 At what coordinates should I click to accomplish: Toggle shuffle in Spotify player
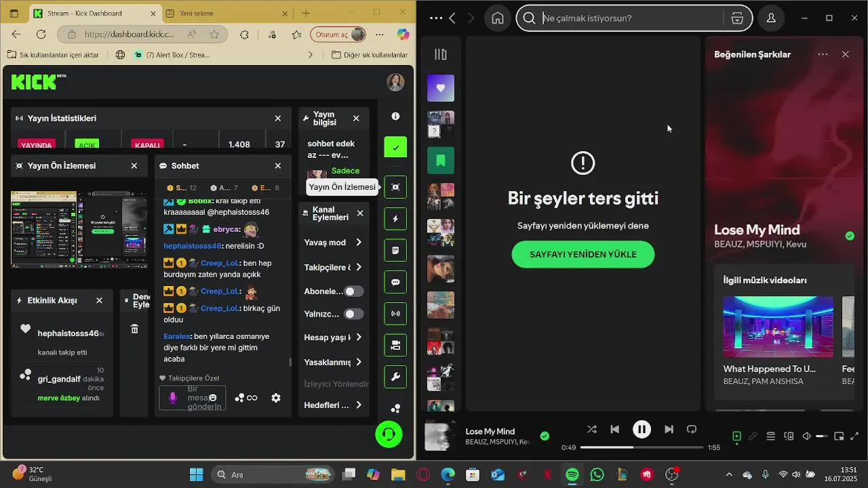[x=592, y=429]
